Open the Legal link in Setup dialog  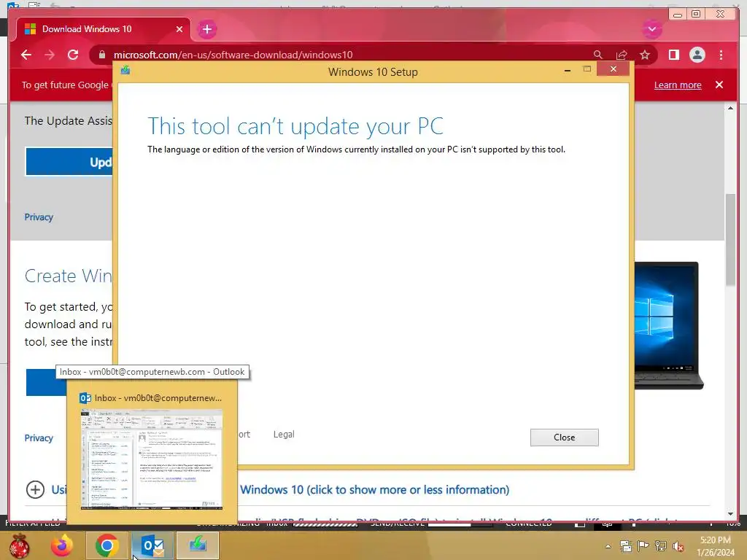click(x=284, y=435)
